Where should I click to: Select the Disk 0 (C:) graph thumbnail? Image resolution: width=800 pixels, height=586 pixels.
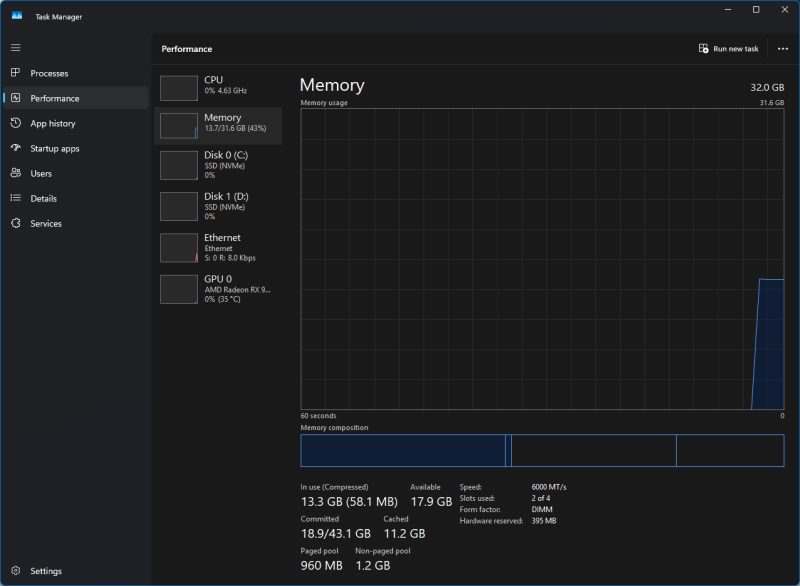(179, 165)
